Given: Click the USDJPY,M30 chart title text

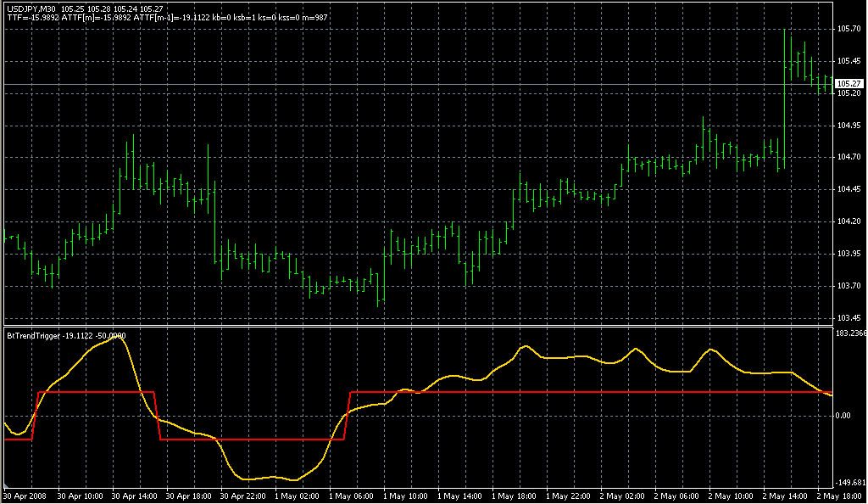Looking at the screenshot, I should (31, 8).
